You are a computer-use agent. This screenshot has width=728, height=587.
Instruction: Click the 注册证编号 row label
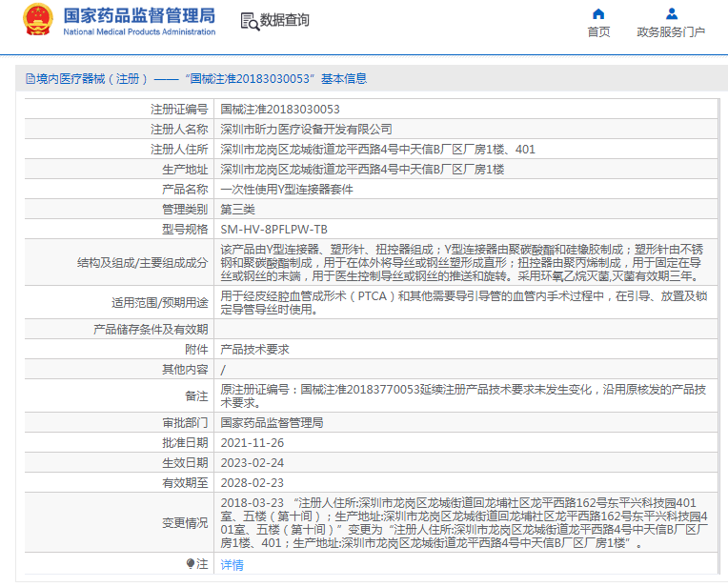179,110
